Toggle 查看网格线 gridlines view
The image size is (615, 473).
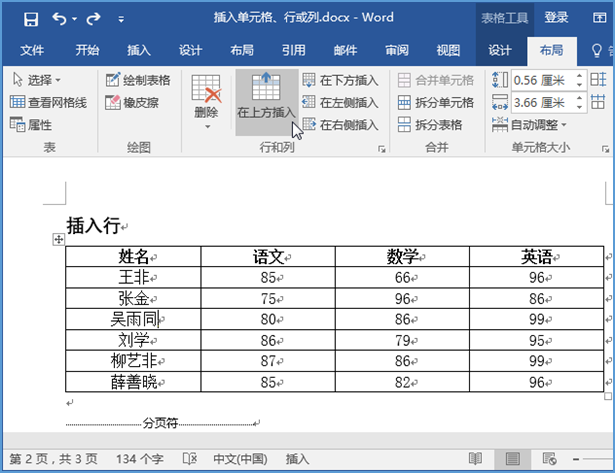tap(48, 102)
